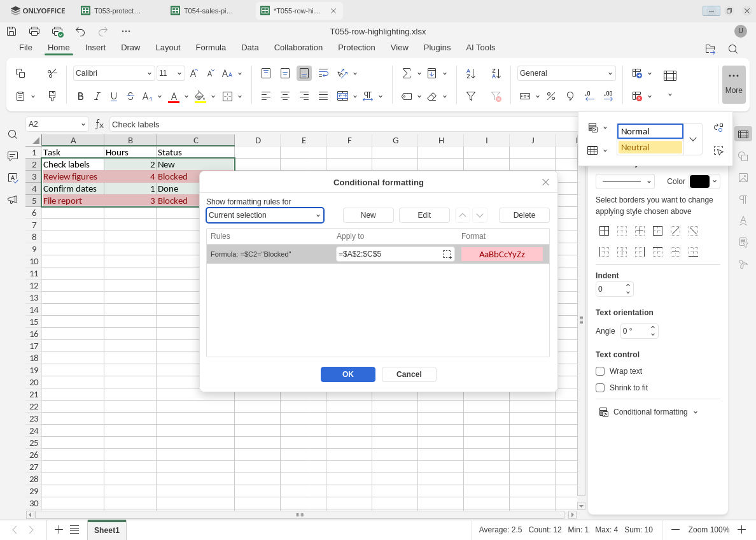Open the Comments icon in left sidebar
This screenshot has width=756, height=540.
pos(13,156)
